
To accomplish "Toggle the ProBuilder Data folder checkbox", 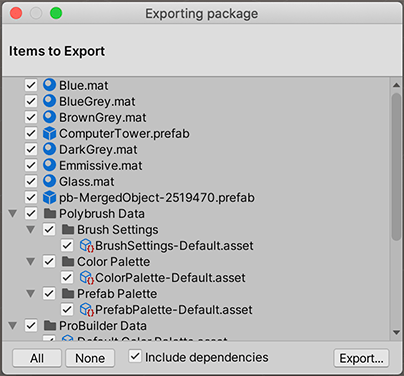I will click(x=31, y=325).
